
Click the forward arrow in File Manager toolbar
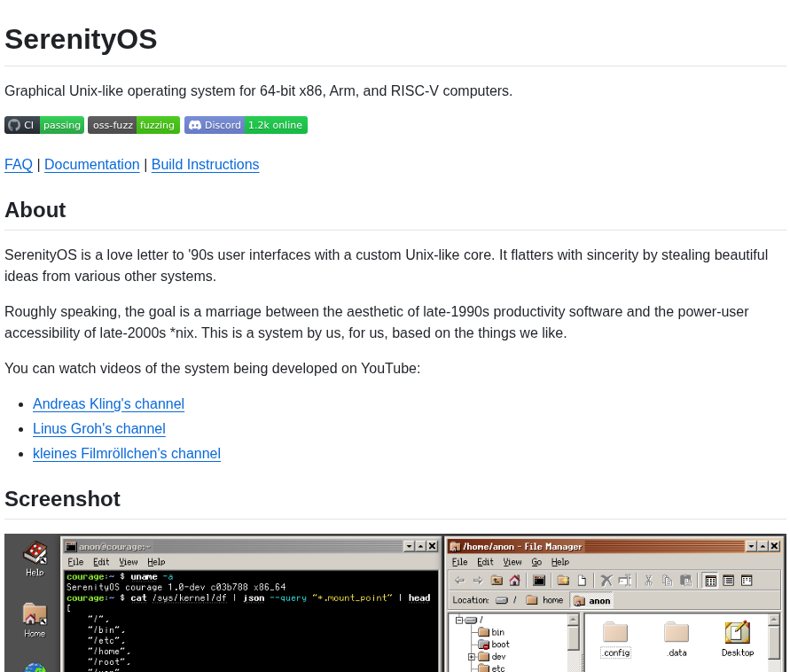pos(478,581)
